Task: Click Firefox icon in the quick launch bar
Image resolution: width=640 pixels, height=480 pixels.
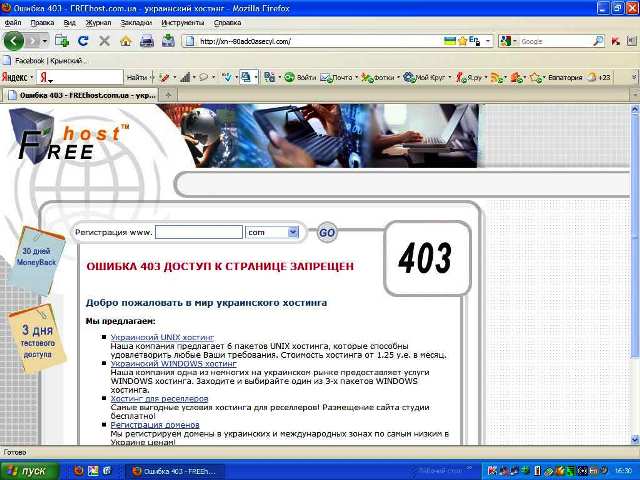Action: tap(80, 470)
